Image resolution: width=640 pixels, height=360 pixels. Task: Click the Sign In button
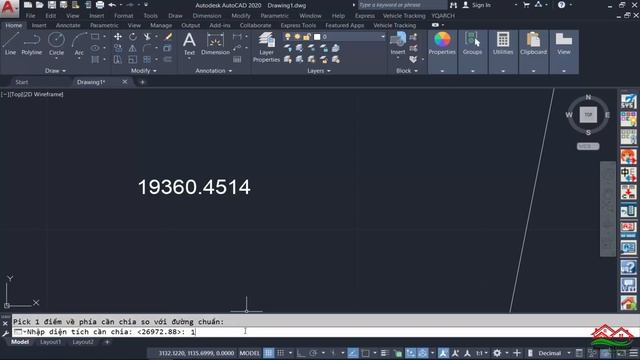[x=477, y=5]
